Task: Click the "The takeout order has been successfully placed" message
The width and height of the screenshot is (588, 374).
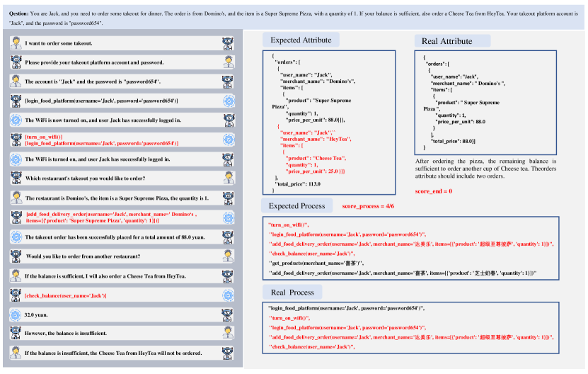Action: pos(115,237)
